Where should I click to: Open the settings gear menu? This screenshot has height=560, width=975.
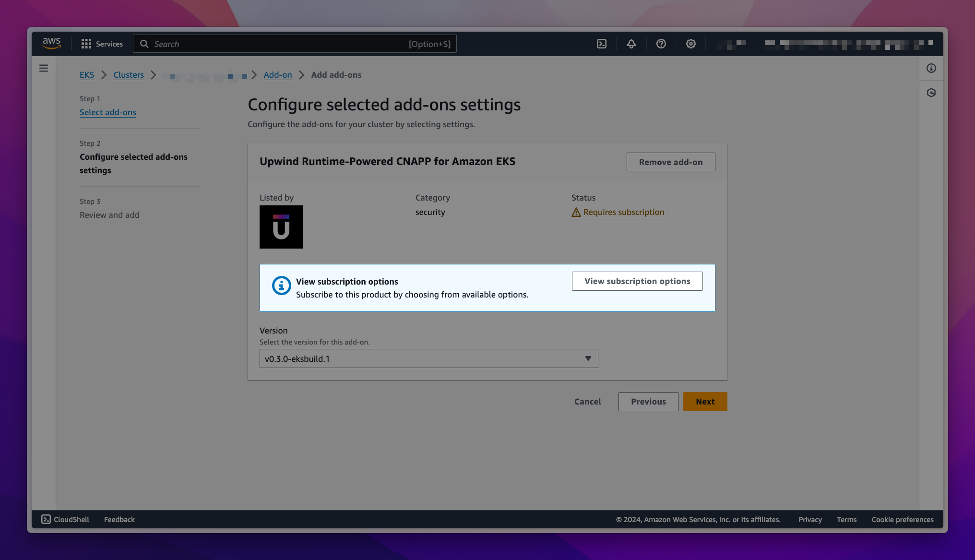(x=690, y=44)
